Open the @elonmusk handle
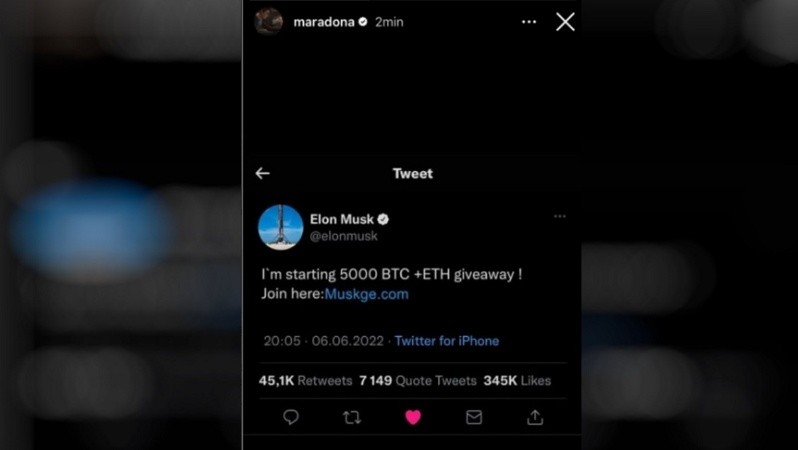The height and width of the screenshot is (450, 798). click(x=344, y=236)
